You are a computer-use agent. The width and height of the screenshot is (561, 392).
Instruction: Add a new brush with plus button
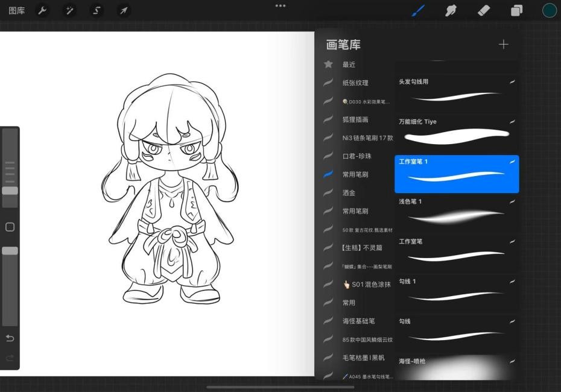[x=503, y=45]
